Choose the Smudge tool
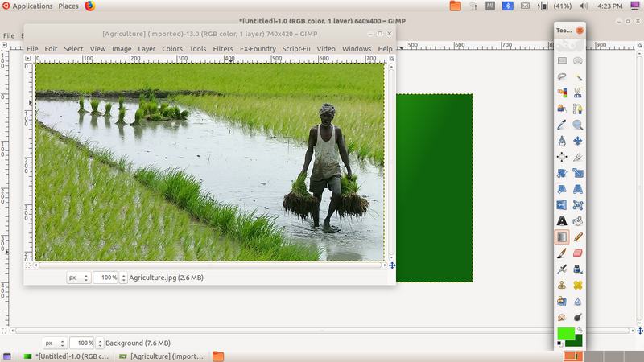Screen dimensions: 644x362 coord(562,317)
